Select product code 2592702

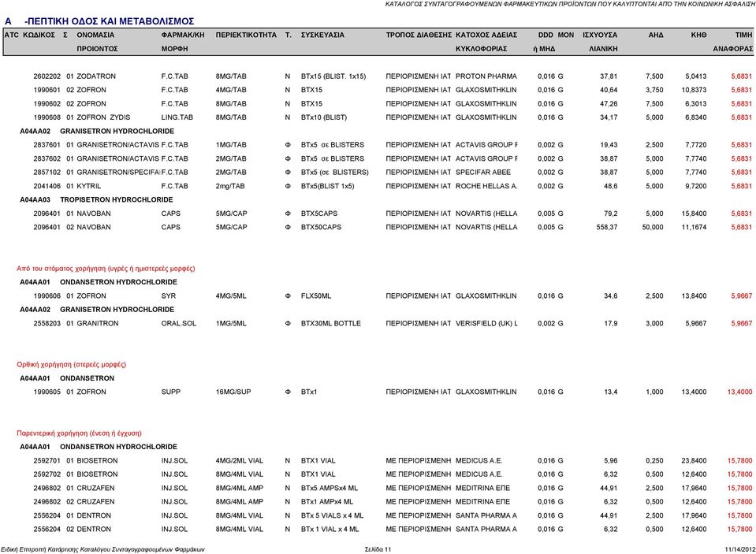47,474
